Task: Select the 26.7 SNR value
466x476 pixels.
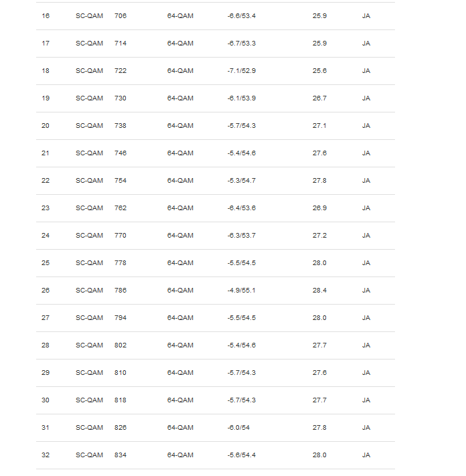Action: pos(319,98)
